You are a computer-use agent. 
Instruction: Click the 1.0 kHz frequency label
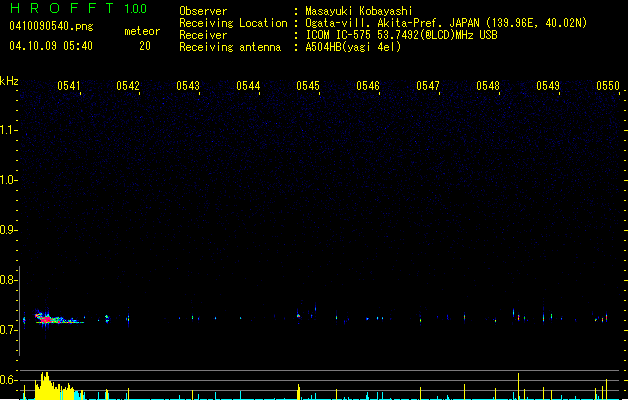pos(8,180)
